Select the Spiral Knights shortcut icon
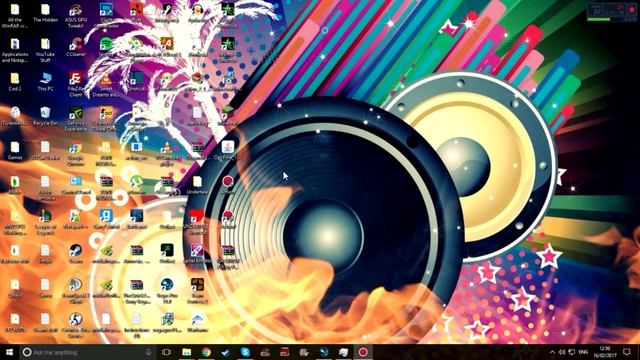The height and width of the screenshot is (360, 640). tap(197, 254)
